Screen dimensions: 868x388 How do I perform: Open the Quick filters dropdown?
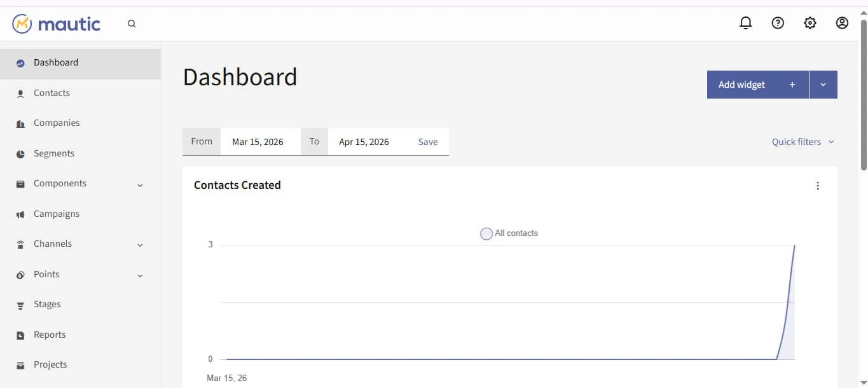tap(803, 142)
